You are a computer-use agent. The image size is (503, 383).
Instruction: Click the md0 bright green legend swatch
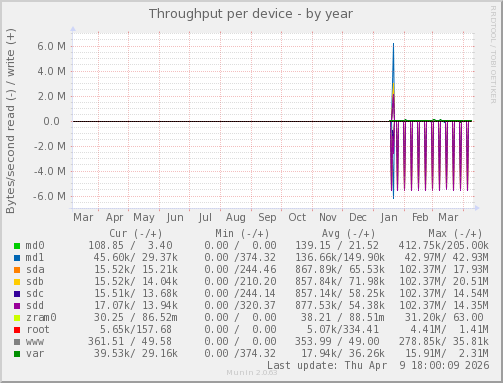[17, 246]
